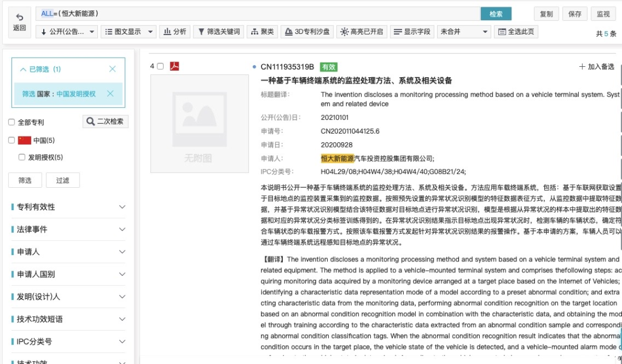Click the 有效 status badge

pyautogui.click(x=328, y=67)
